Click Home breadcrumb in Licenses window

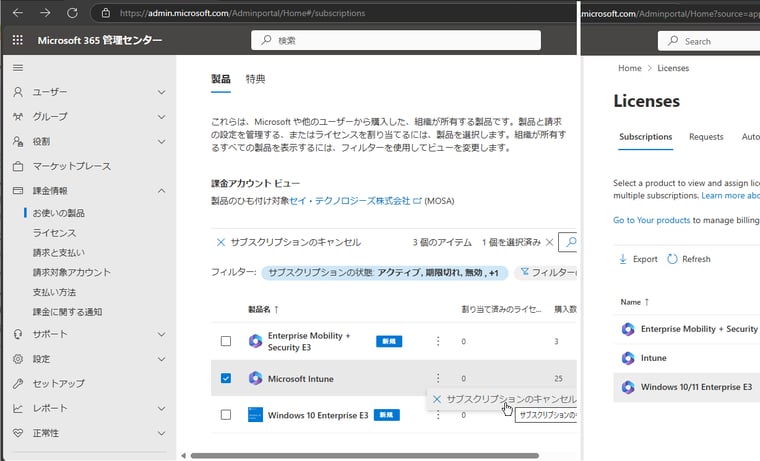pos(630,68)
